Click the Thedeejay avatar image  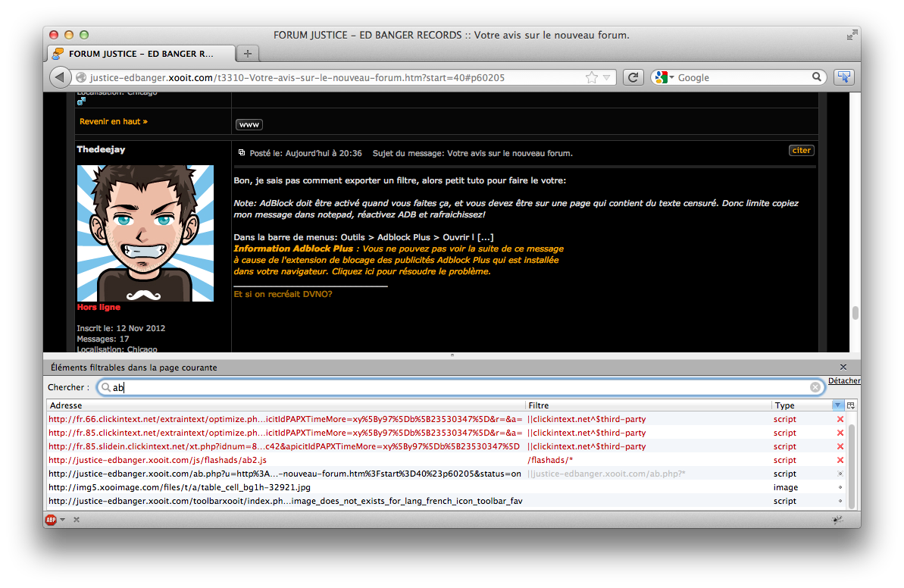145,233
